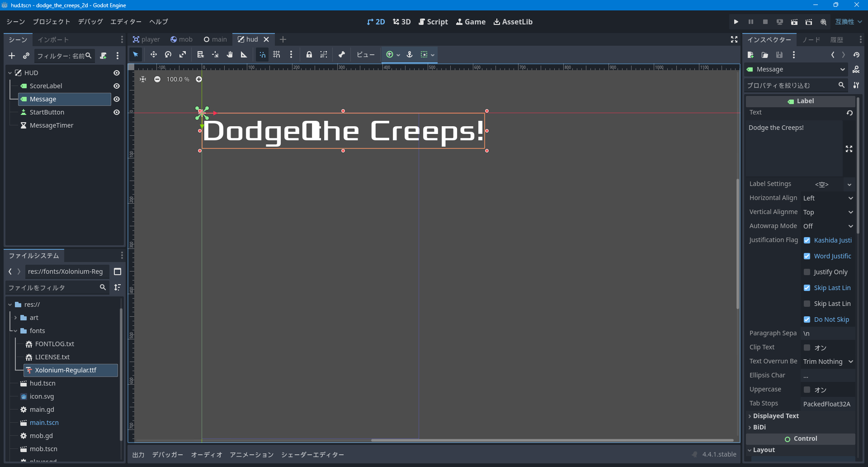This screenshot has height=467, width=868.
Task: Hide the ScoreLabel node
Action: click(117, 86)
